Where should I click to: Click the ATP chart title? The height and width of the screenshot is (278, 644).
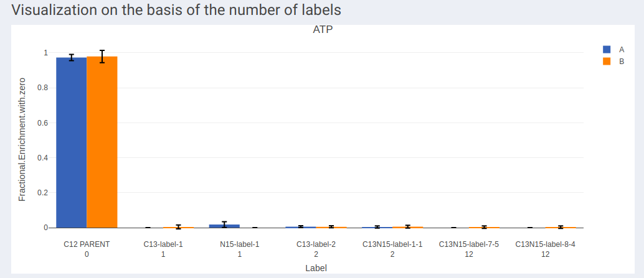pos(323,30)
